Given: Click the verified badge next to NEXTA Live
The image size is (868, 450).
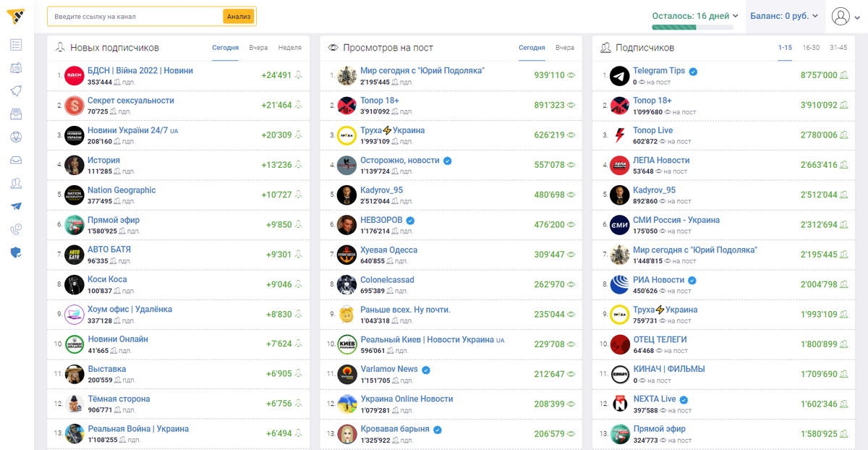Looking at the screenshot, I should point(684,399).
